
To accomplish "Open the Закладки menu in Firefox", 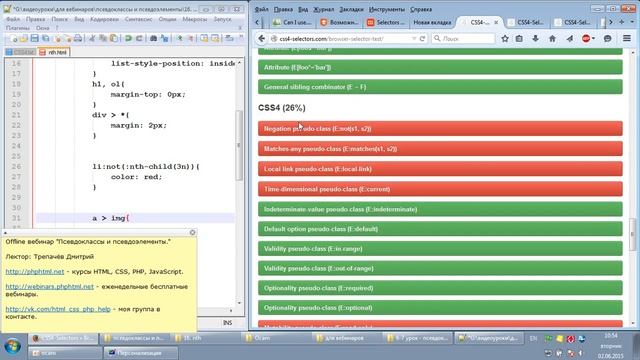I will pyautogui.click(x=351, y=9).
